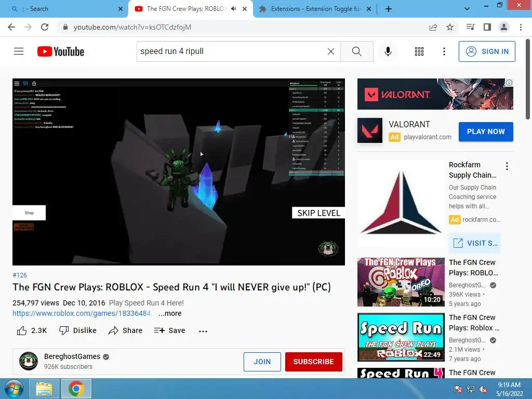Image resolution: width=532 pixels, height=399 pixels.
Task: Click playvalorant.com ad link
Action: click(x=428, y=137)
